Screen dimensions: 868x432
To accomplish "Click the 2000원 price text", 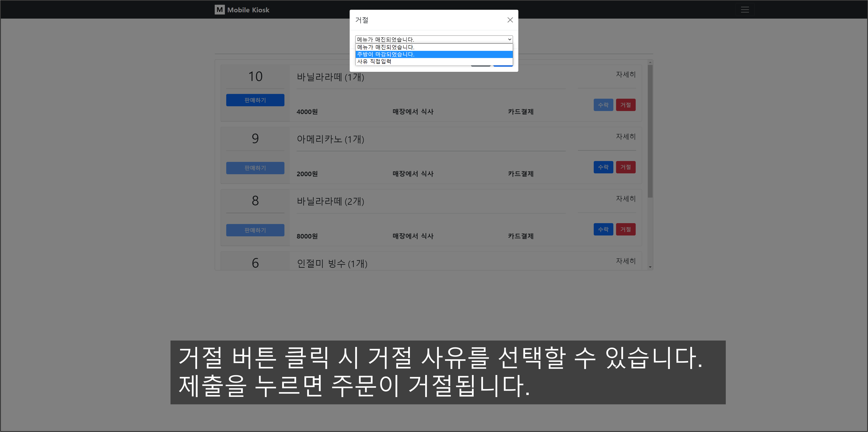I will click(x=307, y=174).
